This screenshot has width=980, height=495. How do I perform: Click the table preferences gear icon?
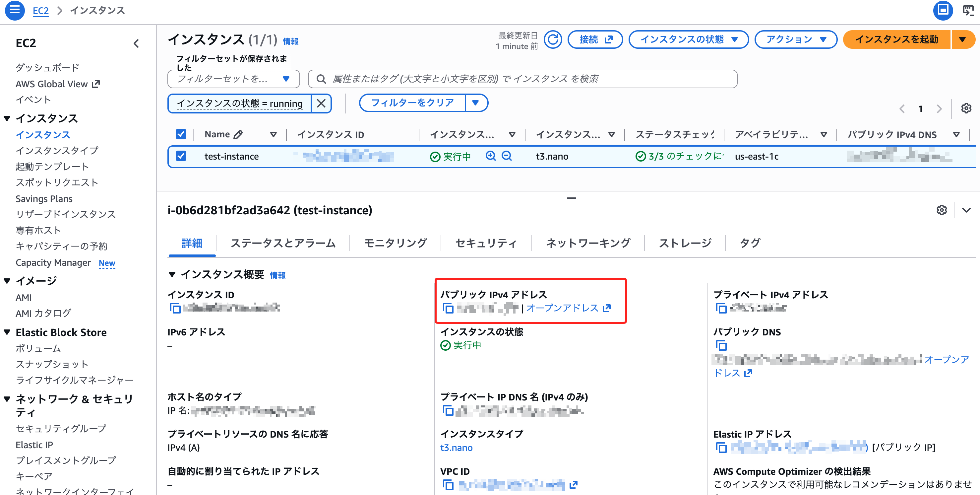click(x=966, y=108)
